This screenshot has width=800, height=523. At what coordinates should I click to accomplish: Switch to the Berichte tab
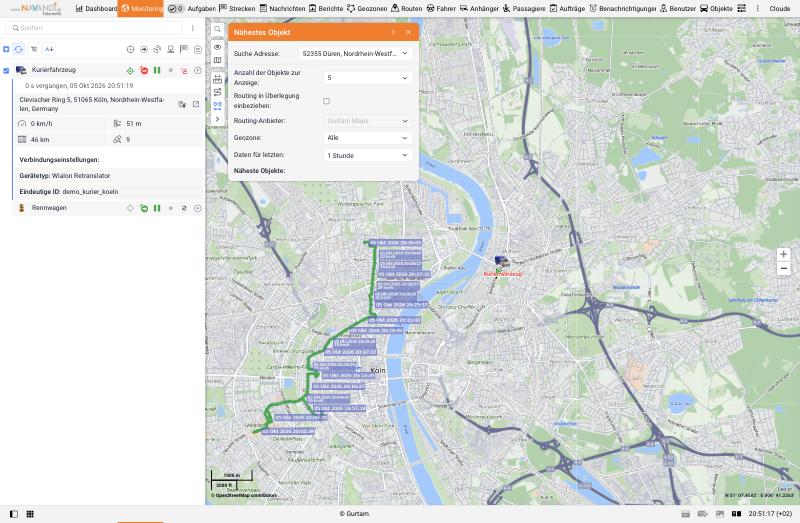point(326,8)
